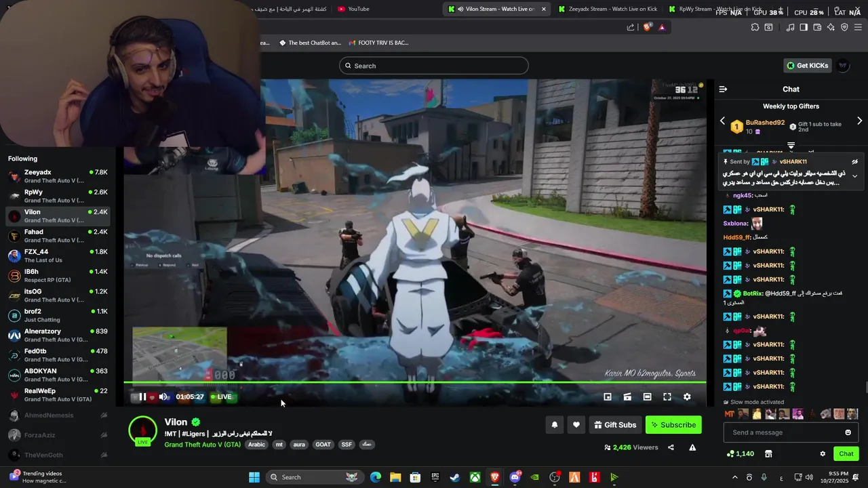Screen dimensions: 868x488
Task: Mute the stream using the volume icon
Action: tap(163, 396)
